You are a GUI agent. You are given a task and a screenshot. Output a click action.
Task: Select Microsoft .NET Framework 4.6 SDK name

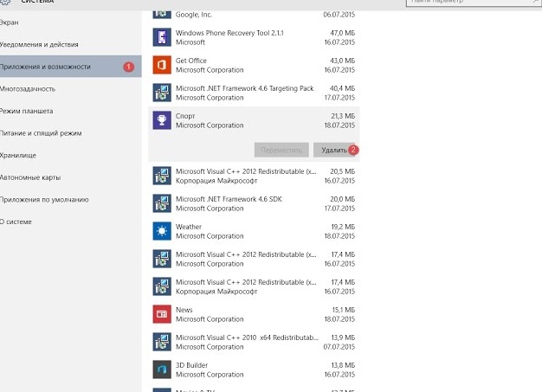[229, 199]
